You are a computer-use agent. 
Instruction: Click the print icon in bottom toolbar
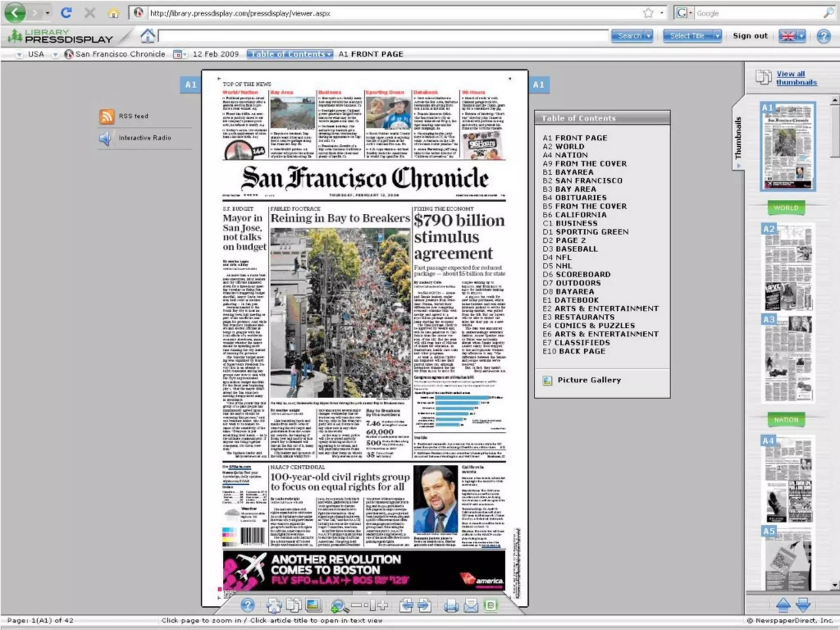pyautogui.click(x=451, y=605)
